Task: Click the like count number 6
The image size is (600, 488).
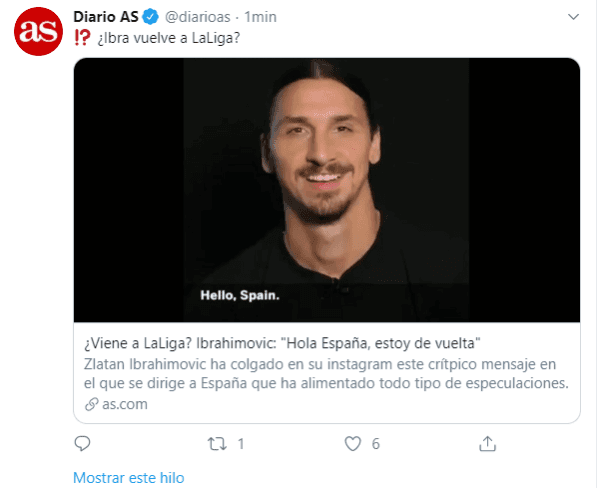Action: [x=376, y=444]
